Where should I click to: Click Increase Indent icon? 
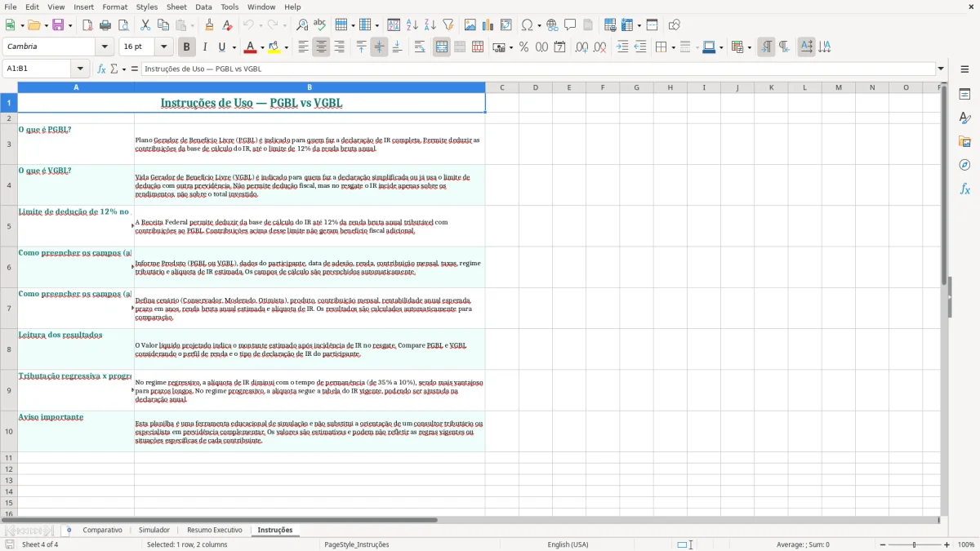click(622, 47)
